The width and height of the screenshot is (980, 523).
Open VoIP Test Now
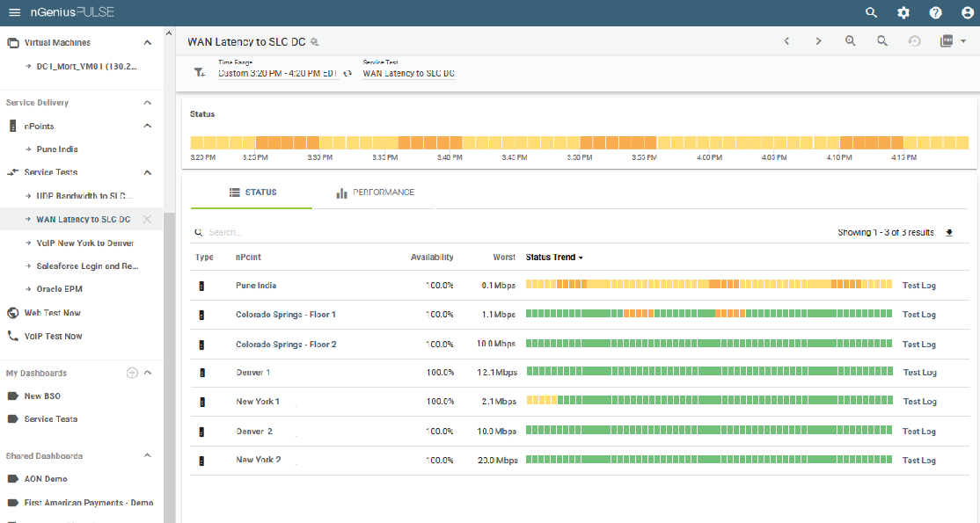[53, 336]
